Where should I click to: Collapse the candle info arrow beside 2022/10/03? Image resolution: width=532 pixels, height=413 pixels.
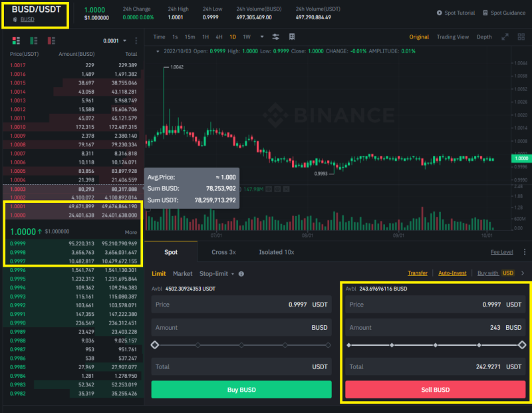(x=158, y=51)
